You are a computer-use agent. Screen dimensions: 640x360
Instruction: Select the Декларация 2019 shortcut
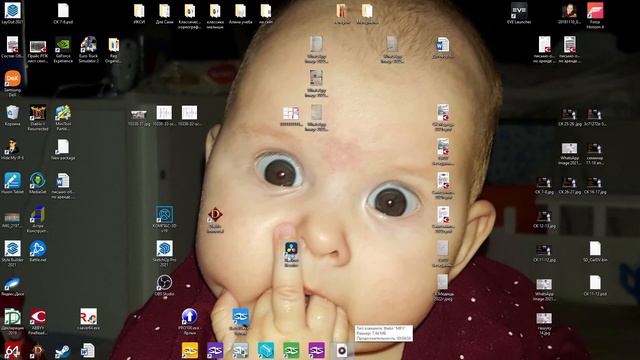12,317
